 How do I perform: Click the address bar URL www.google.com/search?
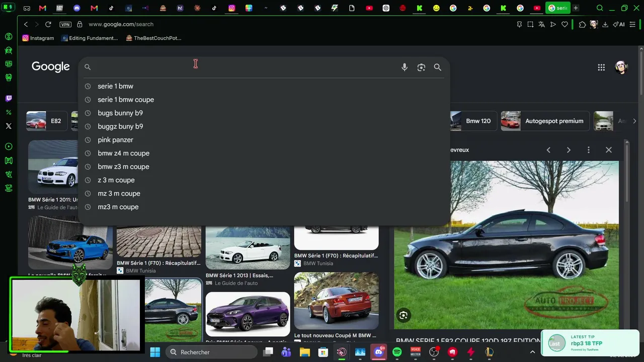point(121,24)
